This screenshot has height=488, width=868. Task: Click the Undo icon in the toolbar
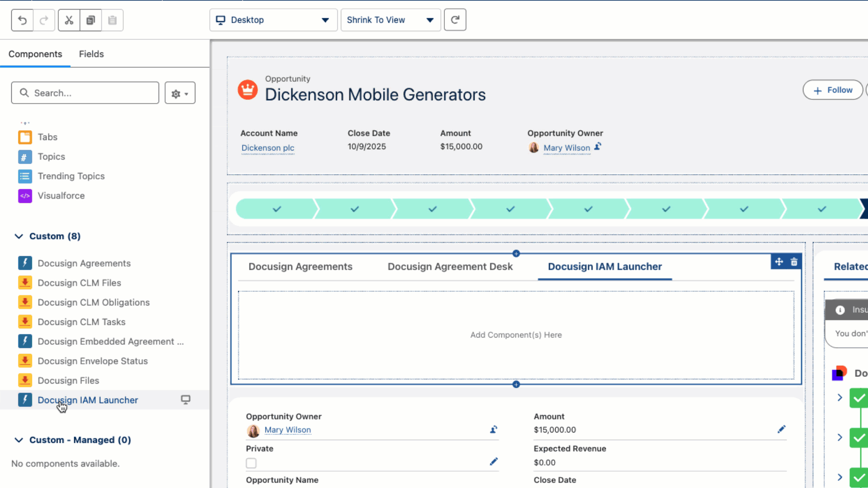click(22, 20)
